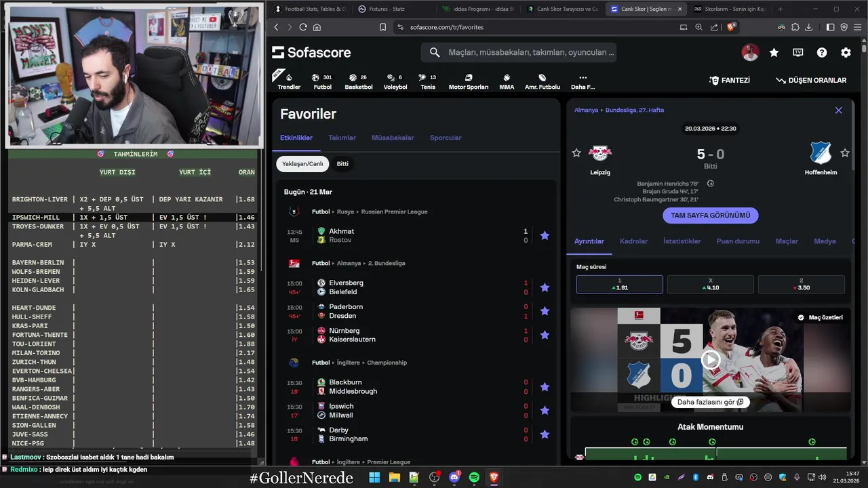868x488 pixels.
Task: Open browser extensions puzzle icon
Action: [795, 27]
